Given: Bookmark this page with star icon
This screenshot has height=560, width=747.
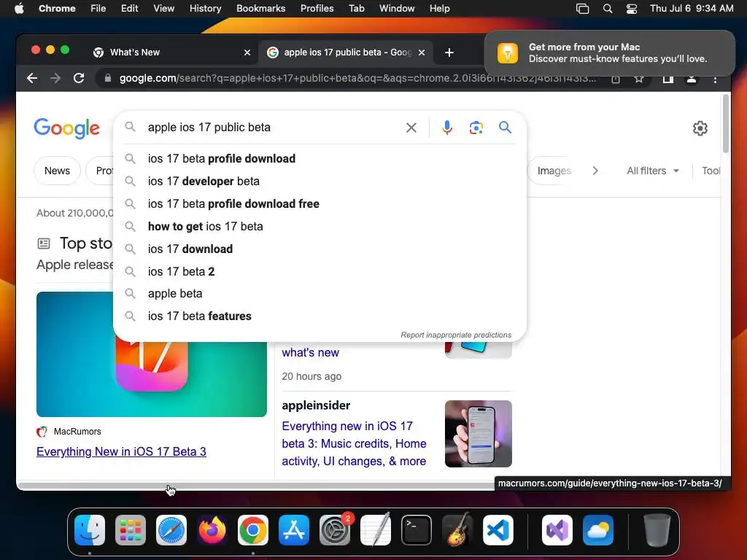Looking at the screenshot, I should click(x=639, y=79).
